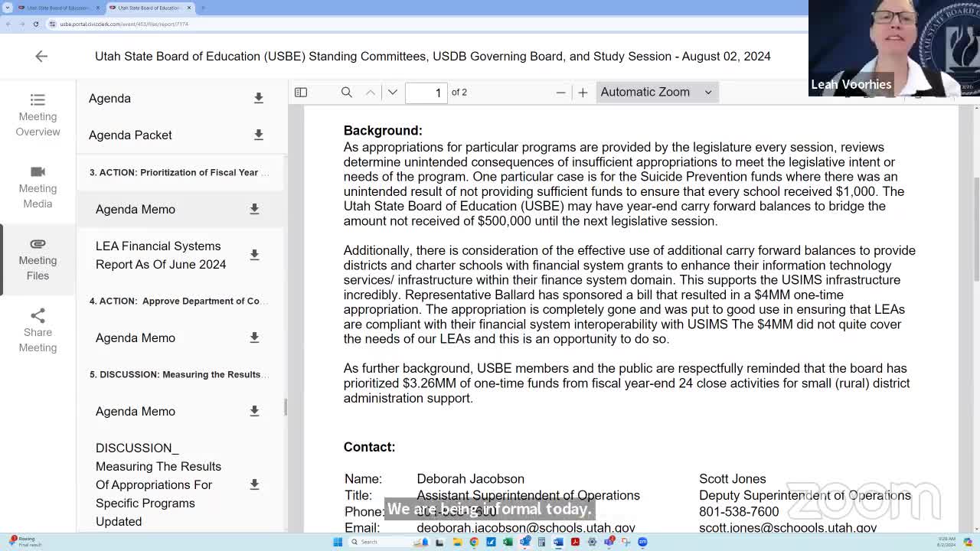This screenshot has height=551, width=980.
Task: Close the first browser tab
Action: (98, 8)
